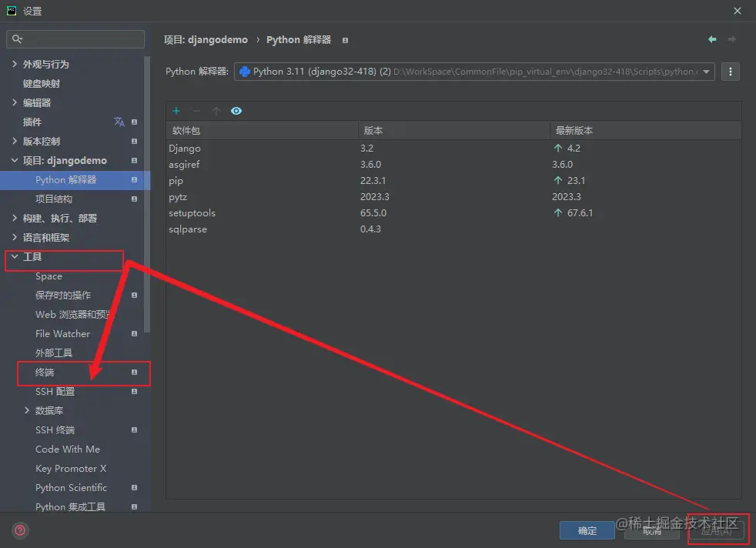Click the upgrade arrow in pip row

pyautogui.click(x=558, y=180)
